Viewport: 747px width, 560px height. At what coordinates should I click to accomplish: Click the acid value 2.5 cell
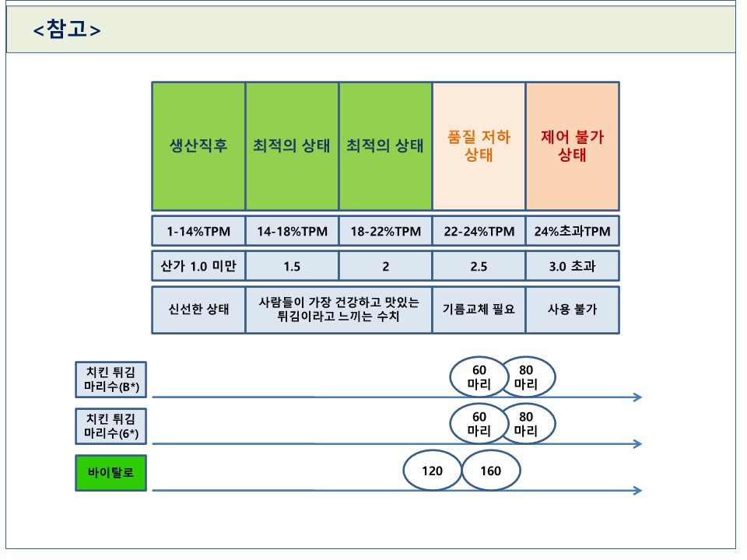tap(479, 266)
